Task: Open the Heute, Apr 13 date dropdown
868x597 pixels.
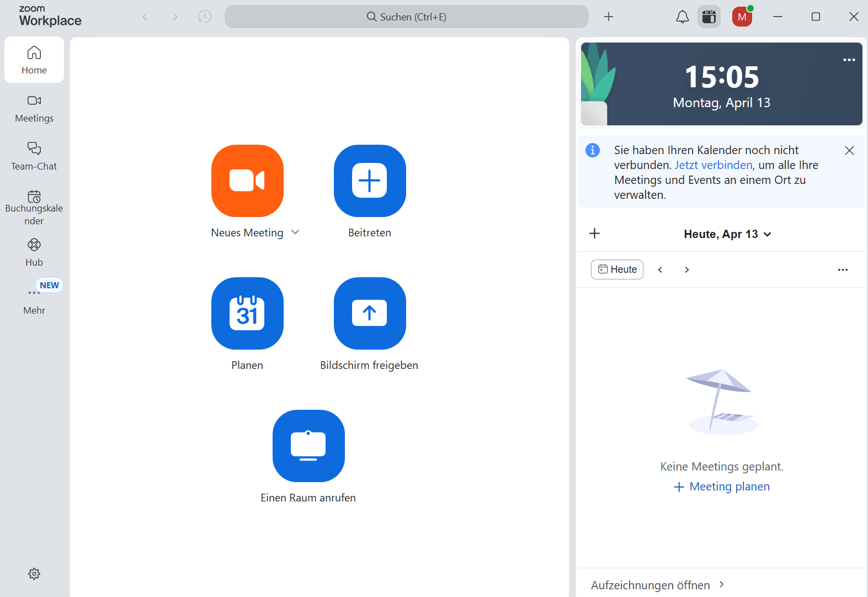Action: tap(727, 234)
